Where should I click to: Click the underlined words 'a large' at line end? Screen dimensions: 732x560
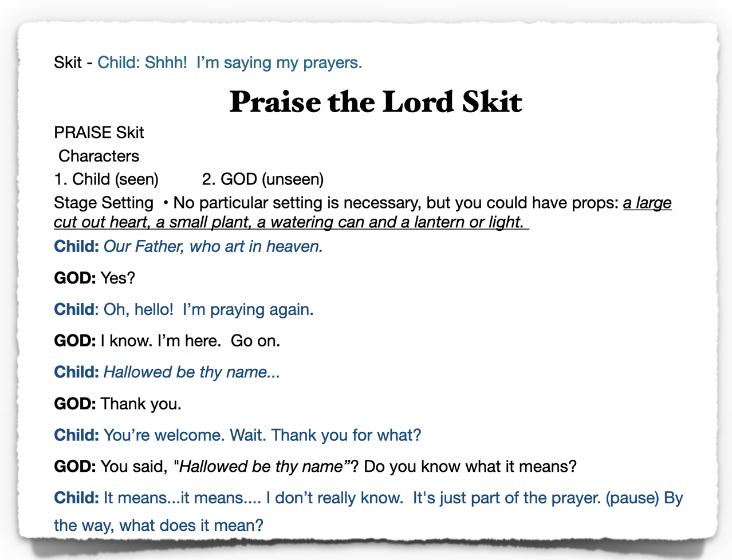[x=647, y=203]
